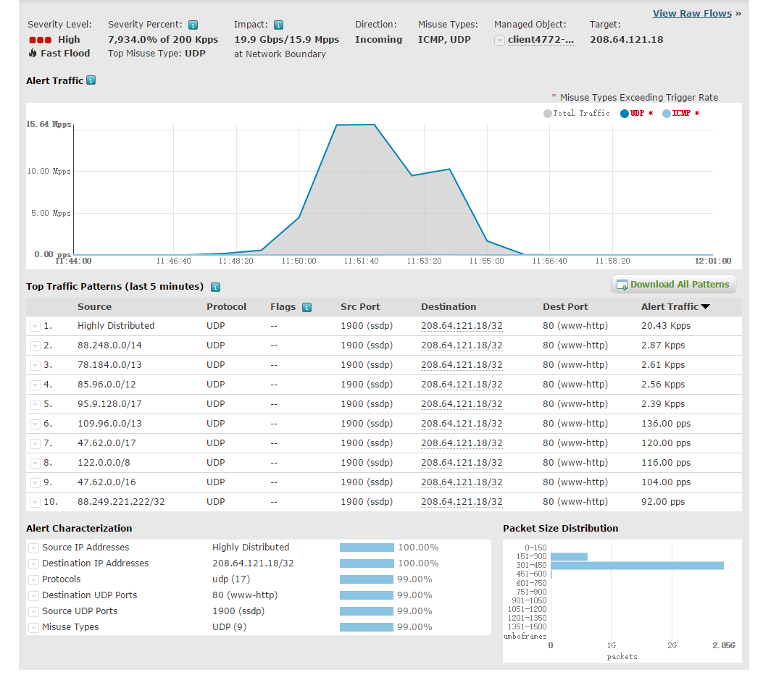The image size is (784, 675).
Task: Click the 7,934.0% of 200 Kpps value
Action: pyautogui.click(x=163, y=39)
